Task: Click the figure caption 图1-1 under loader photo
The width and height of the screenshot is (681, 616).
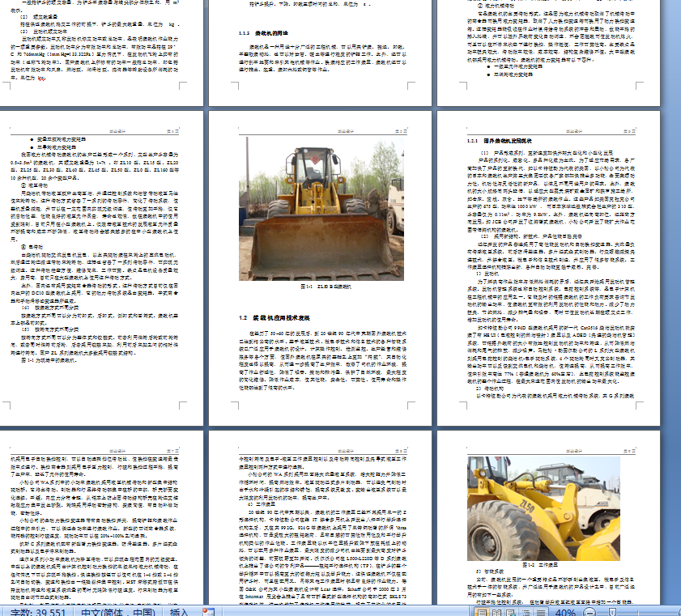Action: click(326, 287)
